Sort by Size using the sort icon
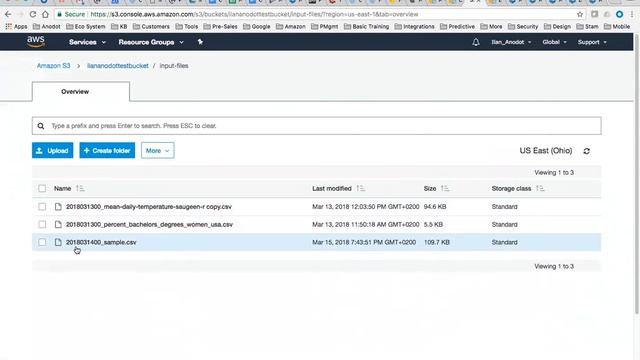This screenshot has width=640, height=360. tap(445, 188)
